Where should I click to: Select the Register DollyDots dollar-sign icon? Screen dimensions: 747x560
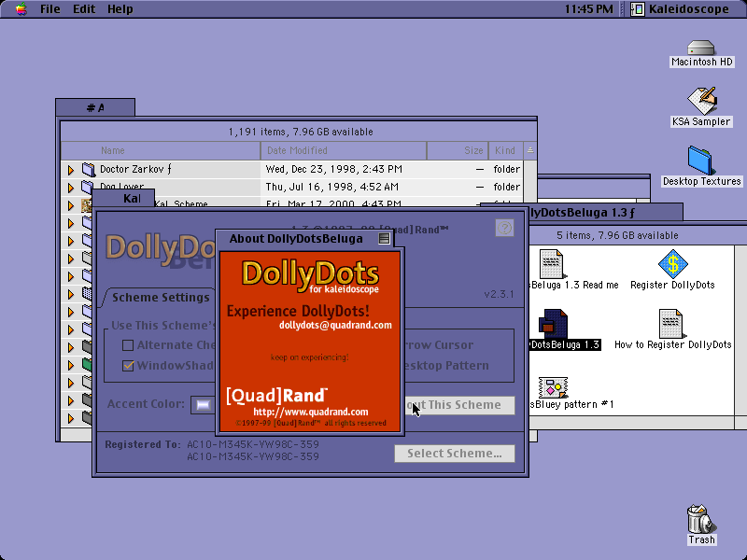click(672, 263)
